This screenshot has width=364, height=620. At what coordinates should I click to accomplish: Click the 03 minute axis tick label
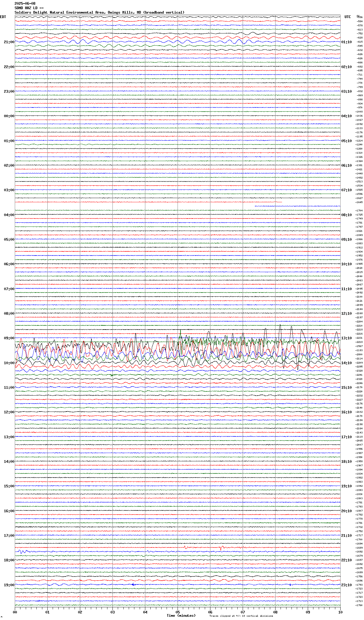112,612
